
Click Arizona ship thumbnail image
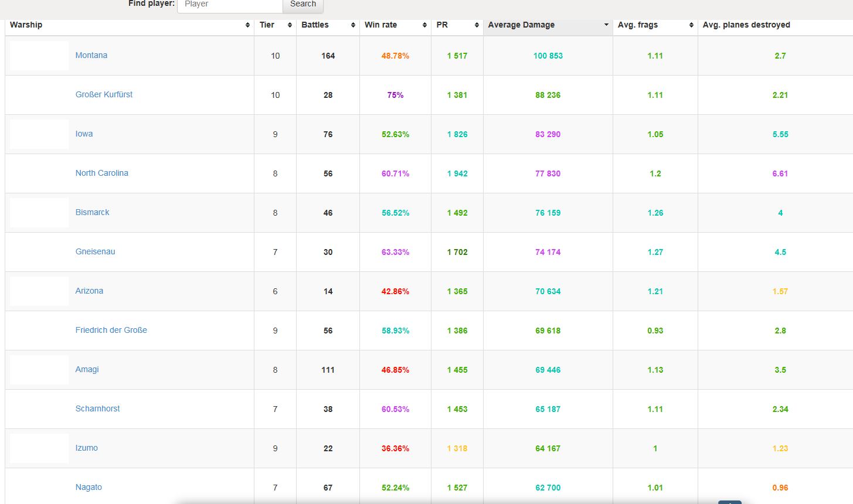[x=39, y=291]
